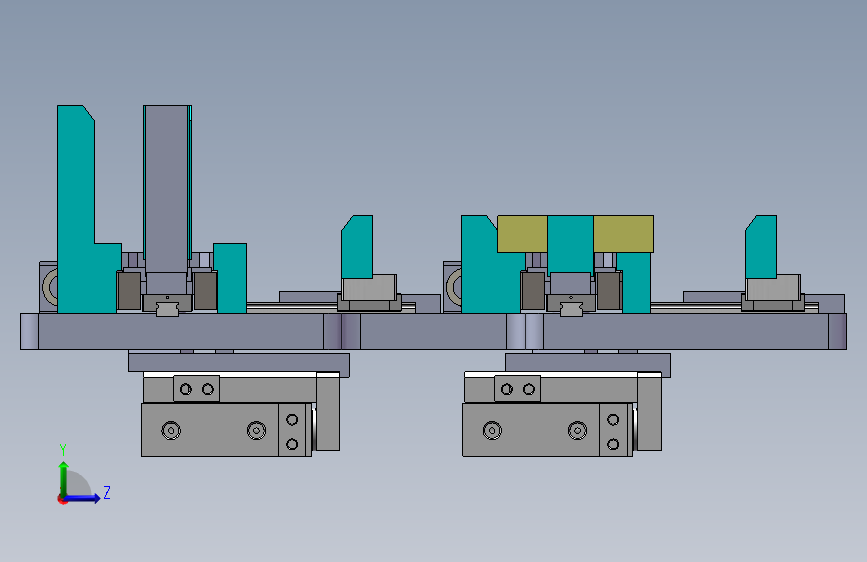Select the right cylinder's vertical end plate

coord(649,411)
